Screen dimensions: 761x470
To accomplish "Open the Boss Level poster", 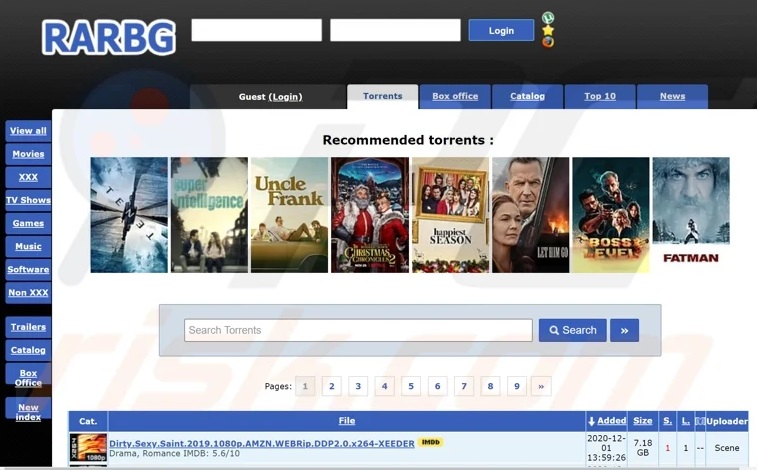I will [611, 215].
